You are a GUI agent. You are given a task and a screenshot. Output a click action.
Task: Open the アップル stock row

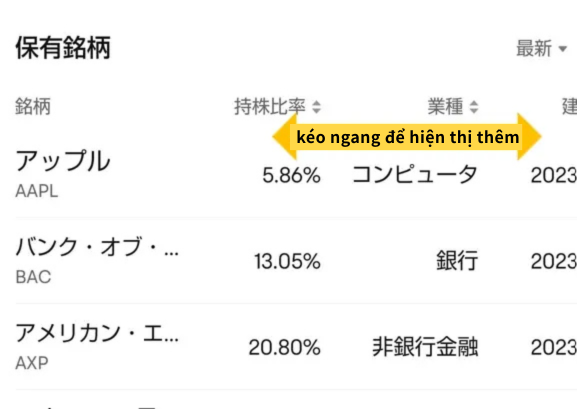pyautogui.click(x=296, y=174)
